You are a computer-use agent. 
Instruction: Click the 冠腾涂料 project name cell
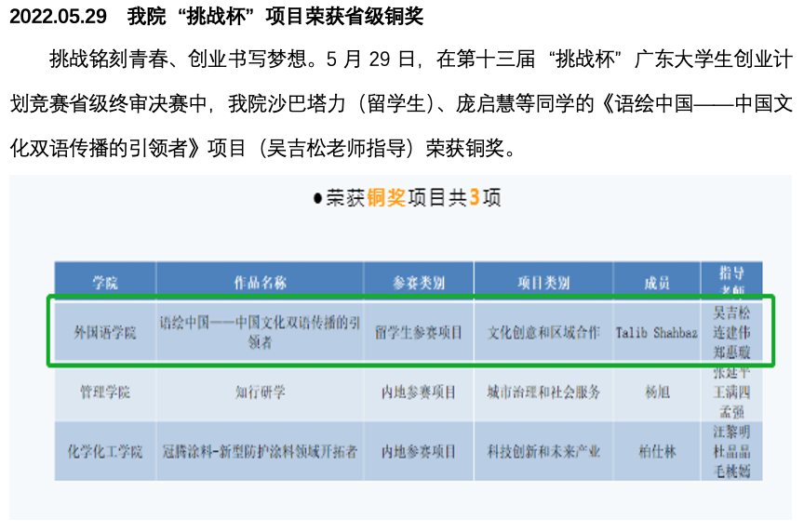260,451
